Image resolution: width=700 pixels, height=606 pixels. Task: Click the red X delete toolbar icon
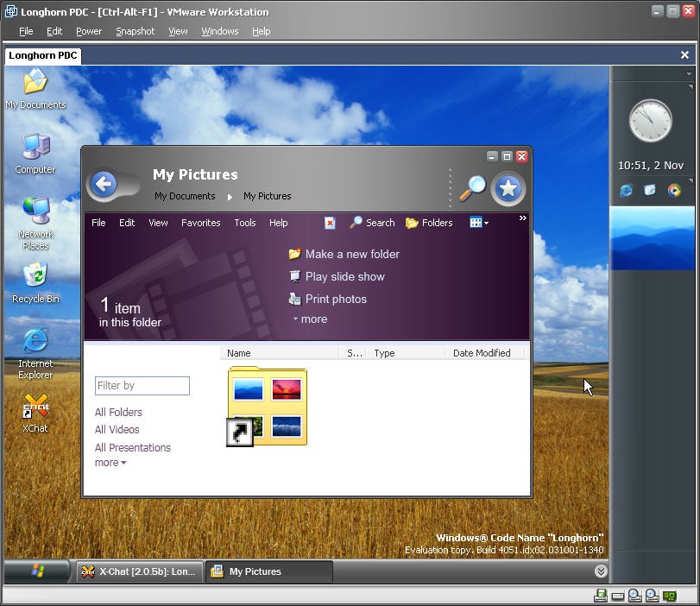pyautogui.click(x=330, y=223)
